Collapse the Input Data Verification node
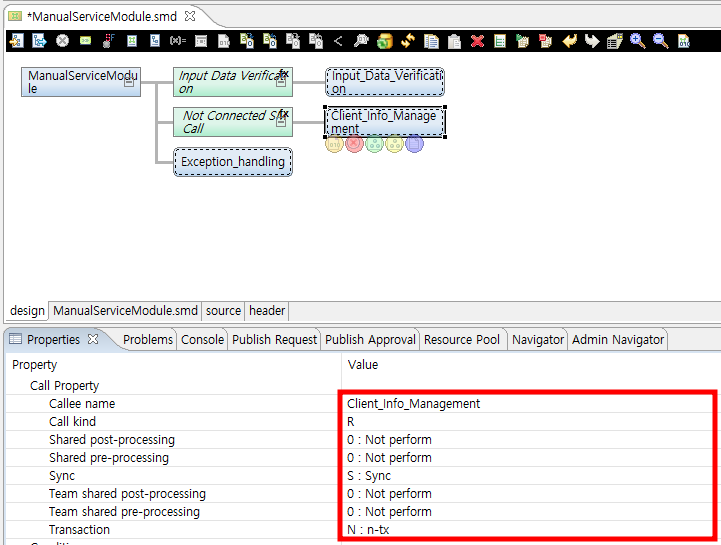The image size is (721, 545). 281,83
